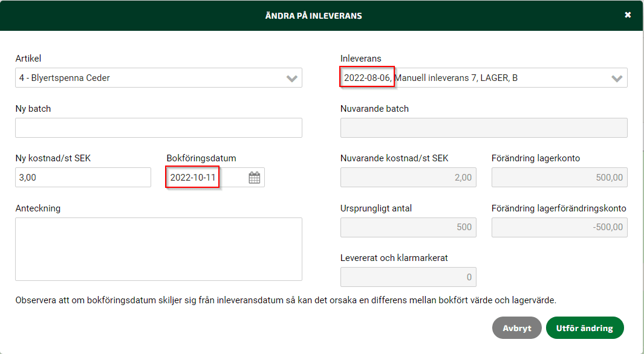Focus the Ny batch input field
The height and width of the screenshot is (354, 644).
(158, 127)
